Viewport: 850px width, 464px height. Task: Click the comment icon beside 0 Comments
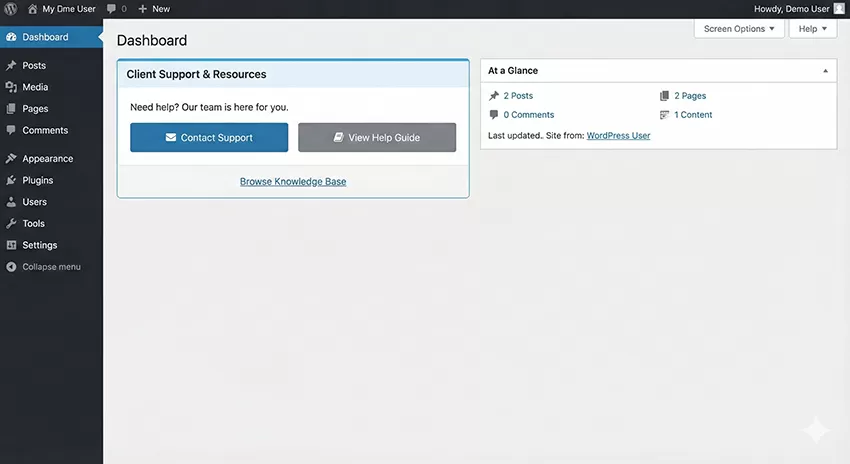[x=494, y=114]
